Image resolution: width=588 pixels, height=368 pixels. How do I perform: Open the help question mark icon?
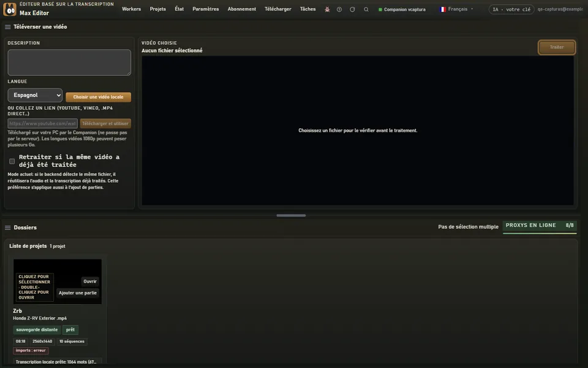[339, 9]
